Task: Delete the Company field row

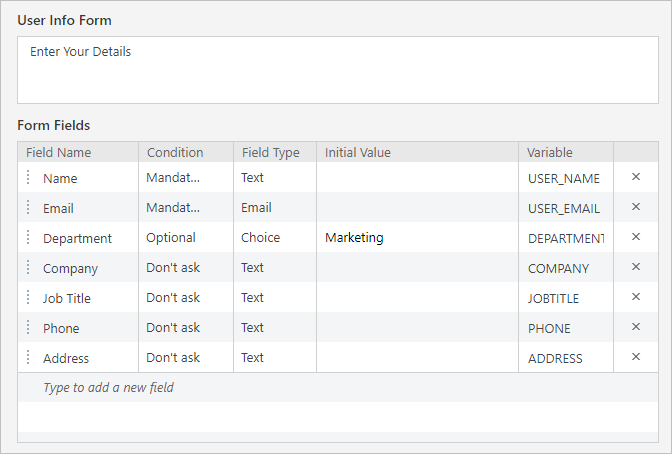Action: tap(636, 267)
